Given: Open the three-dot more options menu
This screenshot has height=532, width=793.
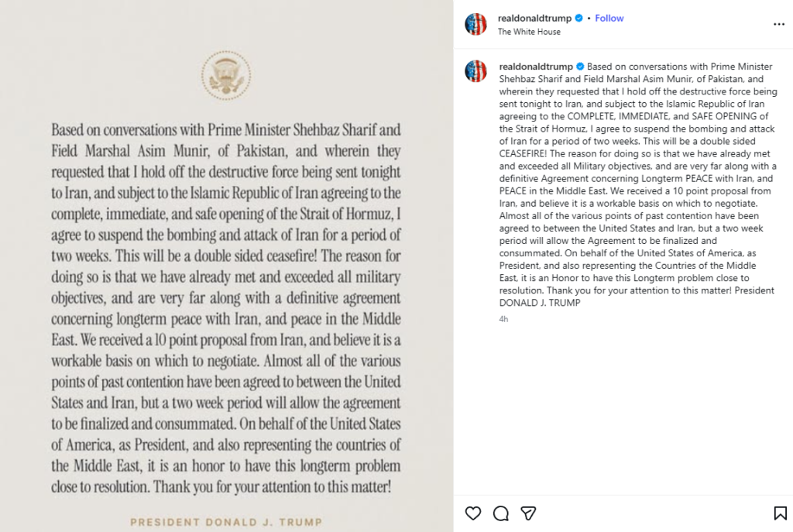Looking at the screenshot, I should [779, 25].
